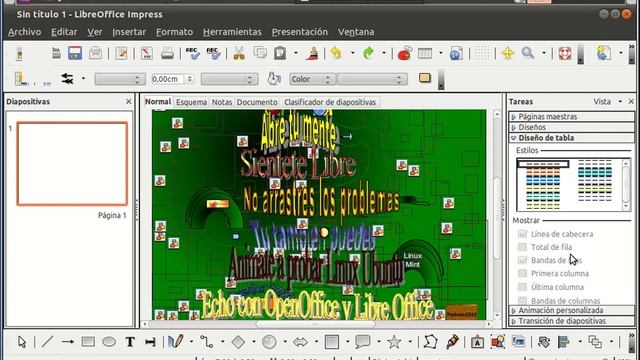Image resolution: width=640 pixels, height=360 pixels.
Task: Open the Navigator star icon
Action: tap(507, 53)
